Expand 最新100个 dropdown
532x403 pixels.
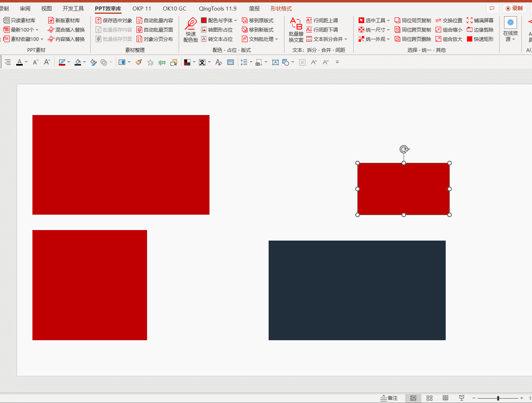pos(37,30)
